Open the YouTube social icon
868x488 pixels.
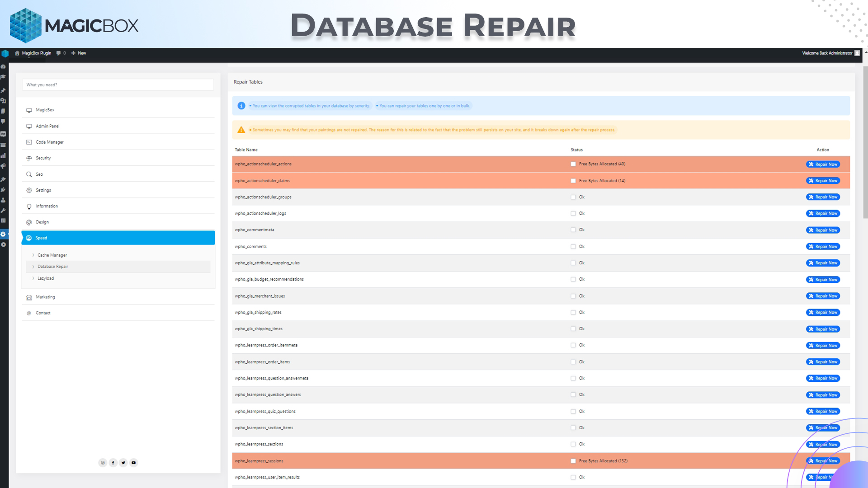pos(133,463)
